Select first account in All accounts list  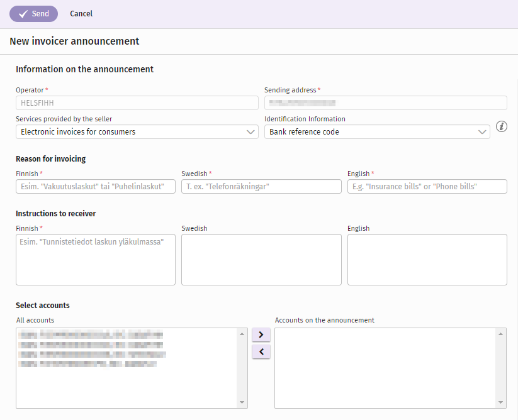pos(91,335)
